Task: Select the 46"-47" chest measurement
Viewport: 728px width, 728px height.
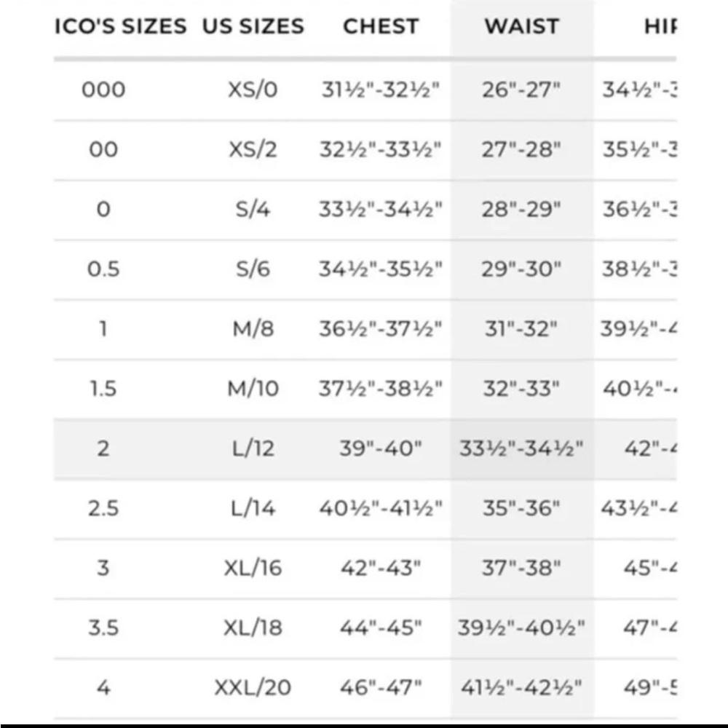Action: [380, 687]
